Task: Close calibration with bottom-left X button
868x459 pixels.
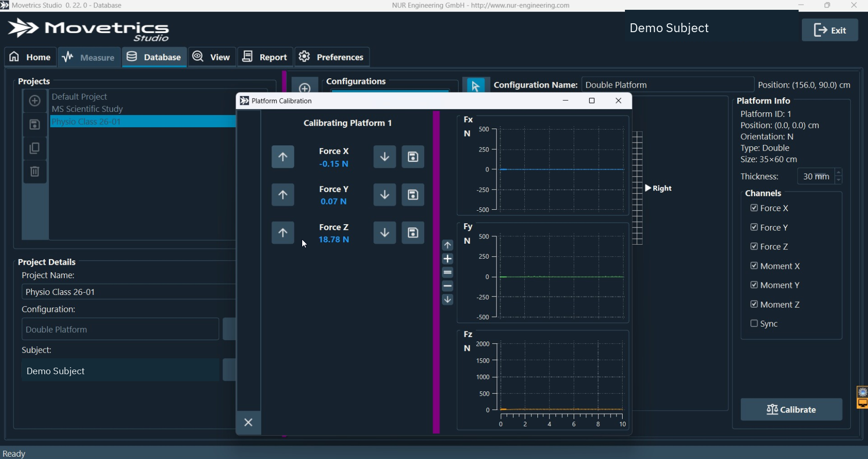Action: click(249, 423)
